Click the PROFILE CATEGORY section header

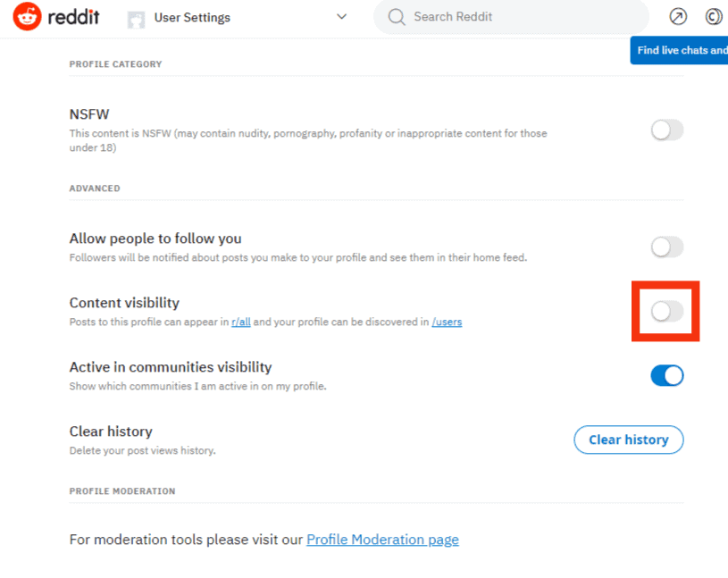coord(115,64)
